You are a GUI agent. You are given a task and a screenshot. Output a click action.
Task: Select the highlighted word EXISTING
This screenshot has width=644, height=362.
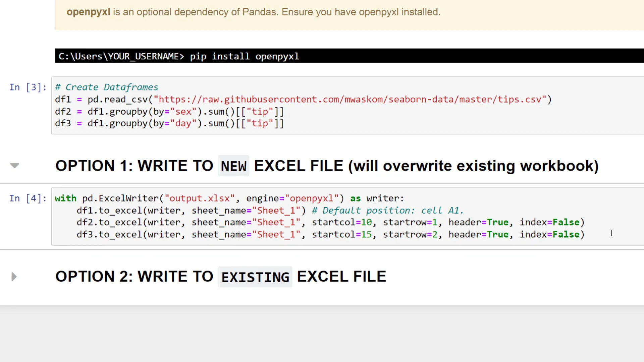click(255, 277)
